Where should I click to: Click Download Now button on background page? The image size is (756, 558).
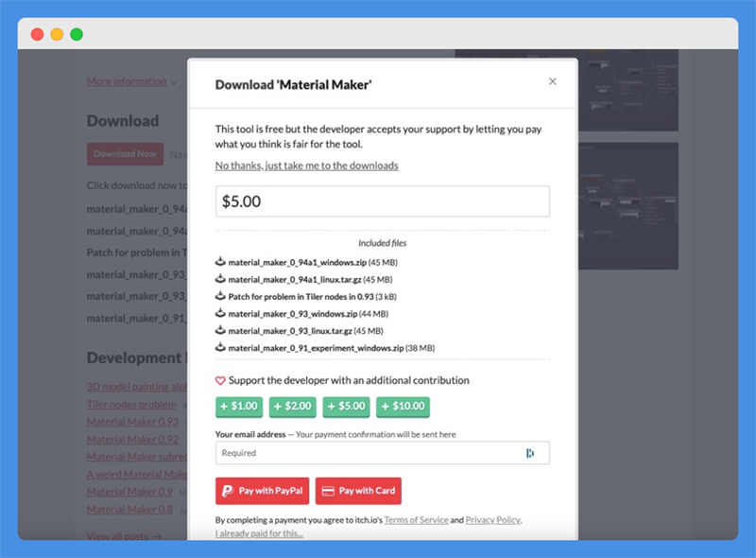(x=125, y=154)
